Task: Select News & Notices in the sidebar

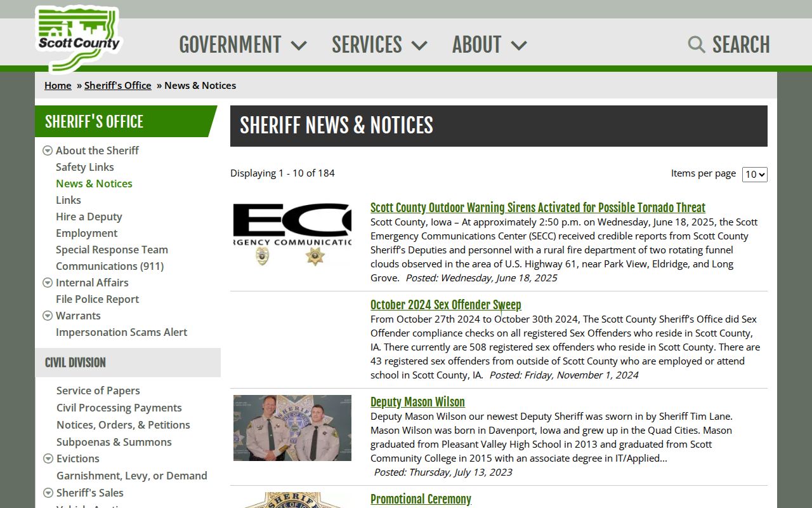Action: (x=94, y=184)
